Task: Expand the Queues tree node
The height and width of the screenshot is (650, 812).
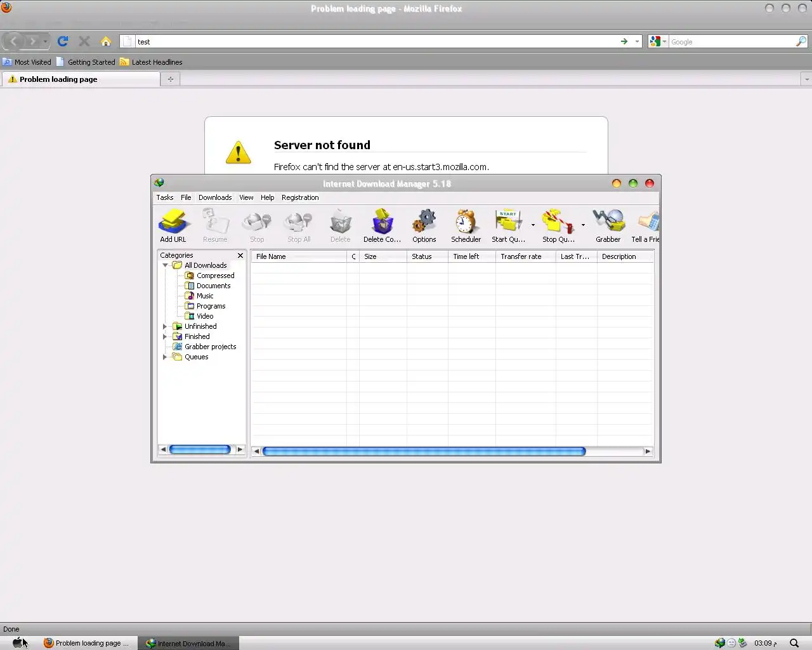Action: coord(165,357)
